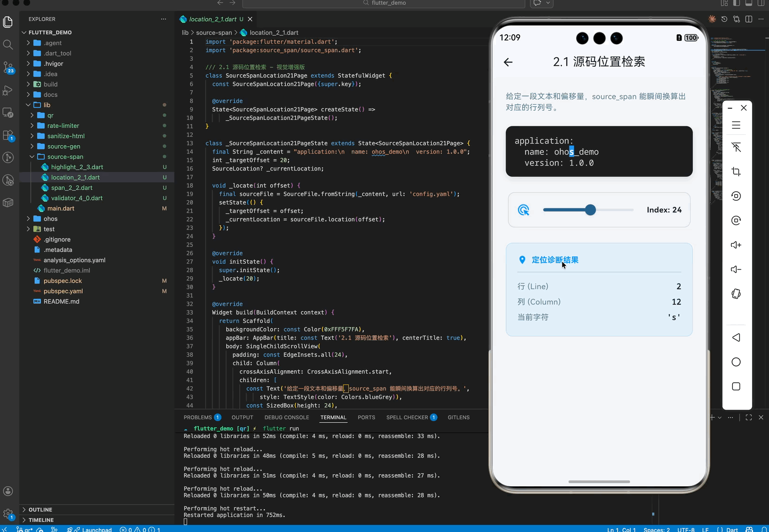
Task: Click Explorer more actions ellipsis
Action: pyautogui.click(x=164, y=19)
